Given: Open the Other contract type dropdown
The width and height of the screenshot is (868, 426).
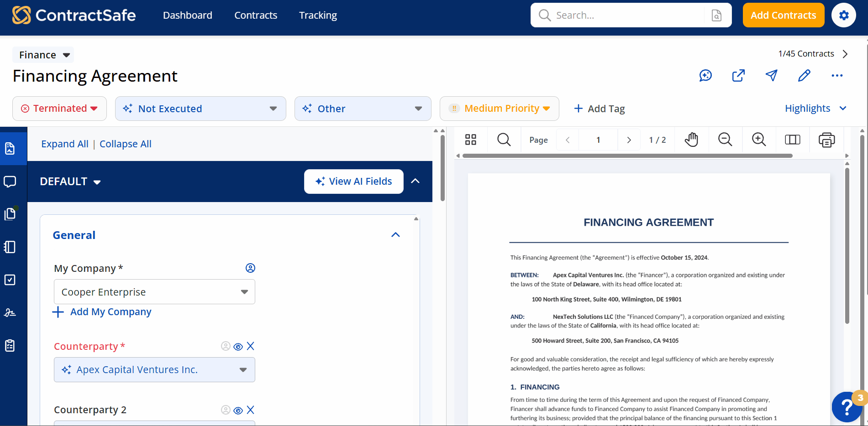Looking at the screenshot, I should pyautogui.click(x=363, y=109).
